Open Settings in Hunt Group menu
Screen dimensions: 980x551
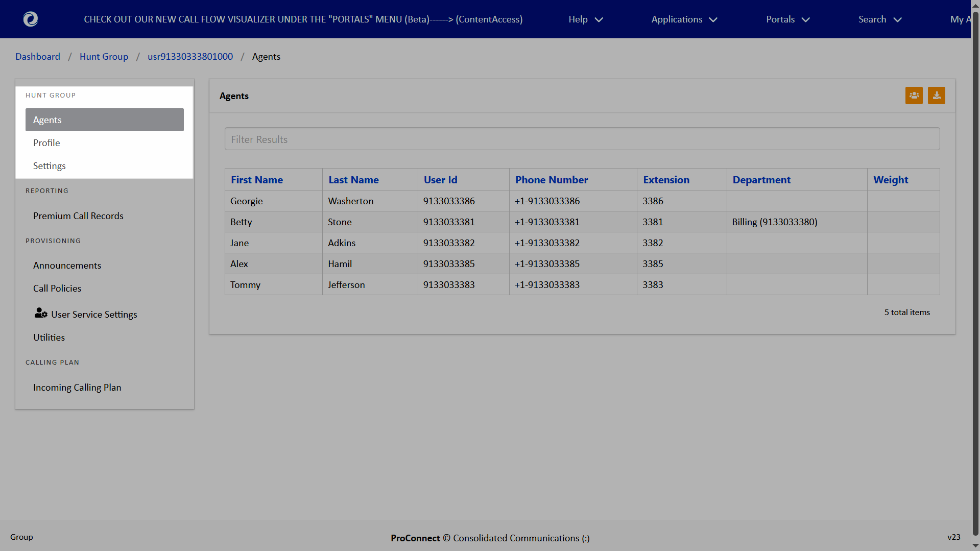pyautogui.click(x=49, y=166)
